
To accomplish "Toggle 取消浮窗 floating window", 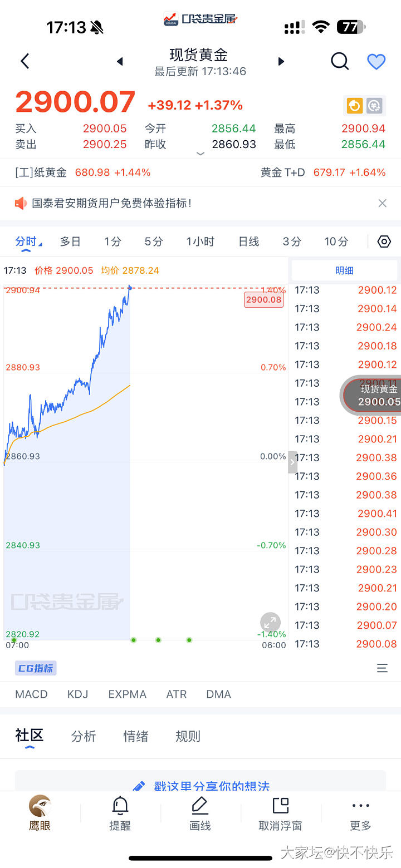I will coord(280,813).
